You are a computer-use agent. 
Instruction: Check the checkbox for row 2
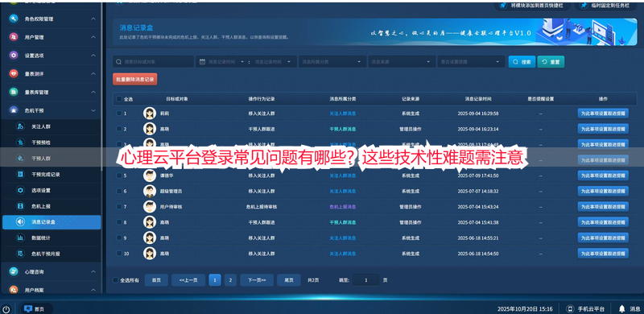[x=119, y=129]
